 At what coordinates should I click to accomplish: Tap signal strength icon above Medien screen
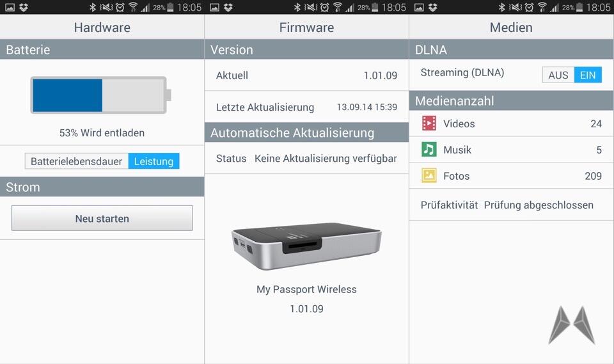pos(555,7)
